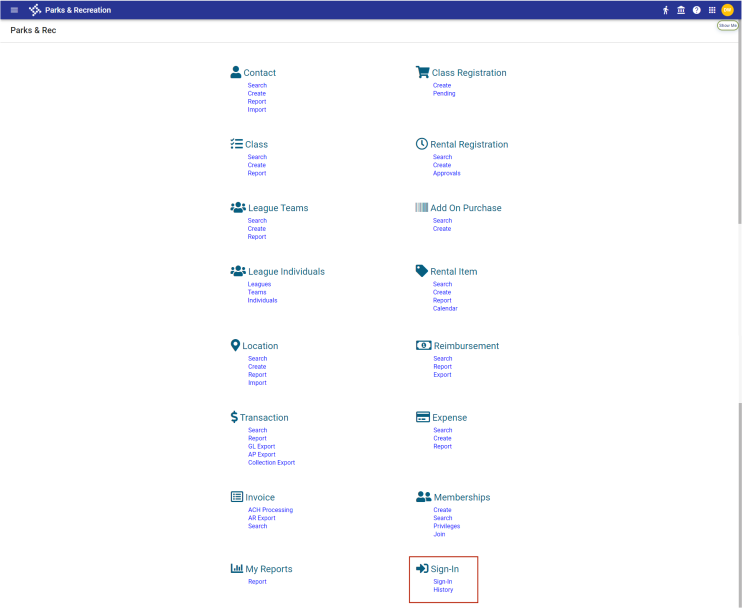Click the Rental Registration clock icon
Screen dimensions: 743x613
pyautogui.click(x=422, y=144)
